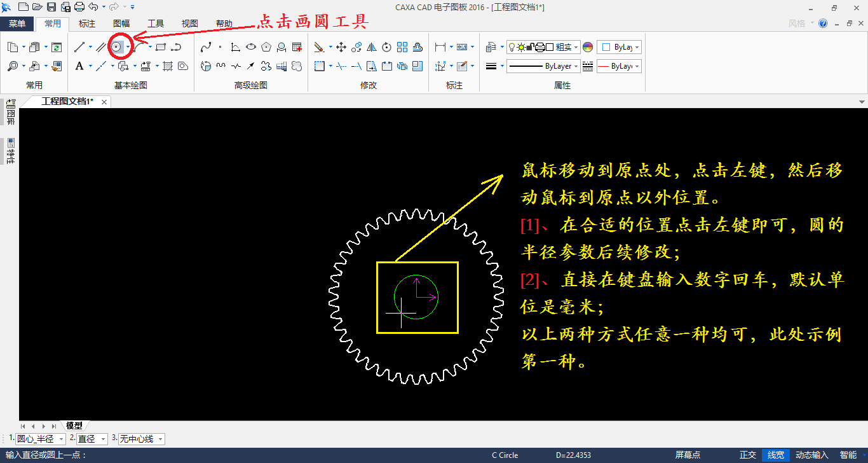Screen dimensions: 868x463
Task: Expand circle tool dropdown arrow
Action: coord(128,47)
